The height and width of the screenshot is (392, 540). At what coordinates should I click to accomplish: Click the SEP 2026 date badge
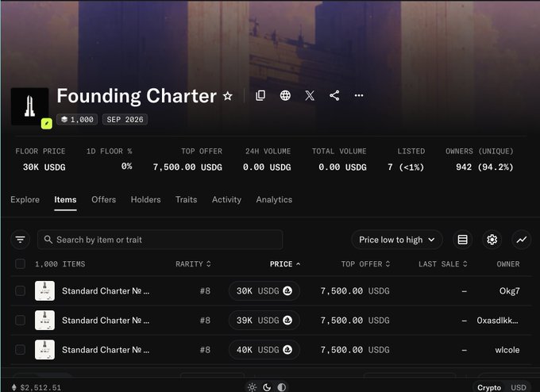(x=125, y=119)
